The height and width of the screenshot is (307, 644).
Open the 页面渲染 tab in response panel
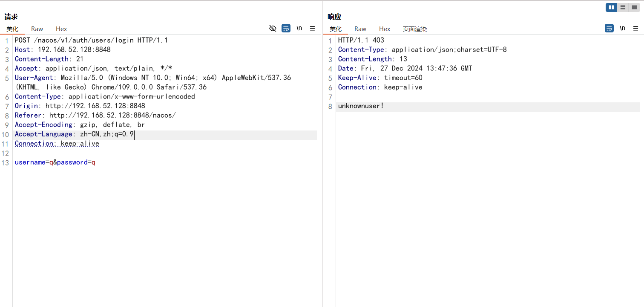[415, 29]
